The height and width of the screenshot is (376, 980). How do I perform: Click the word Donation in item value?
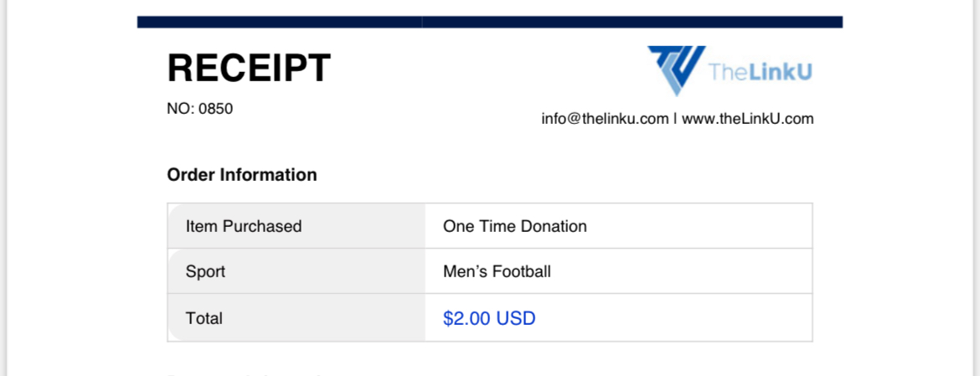(x=554, y=226)
